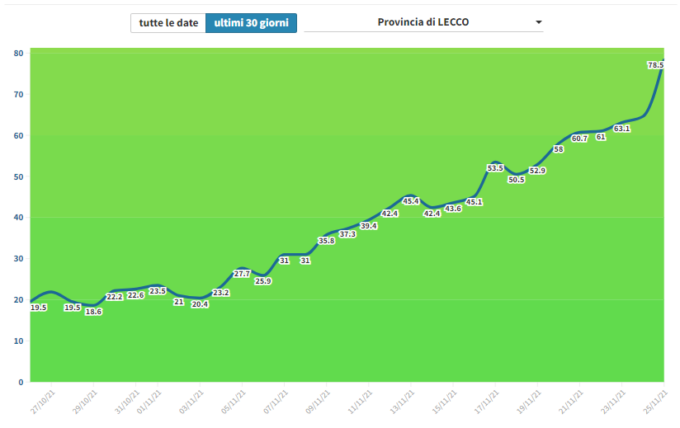Select the 50.5 data point label
The width and height of the screenshot is (680, 428).
tap(516, 180)
